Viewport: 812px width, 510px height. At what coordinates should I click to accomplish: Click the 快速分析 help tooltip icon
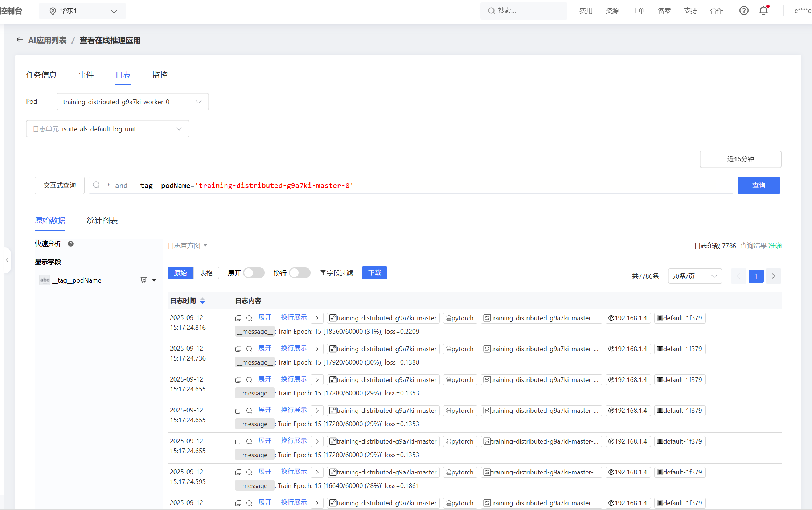pos(71,244)
